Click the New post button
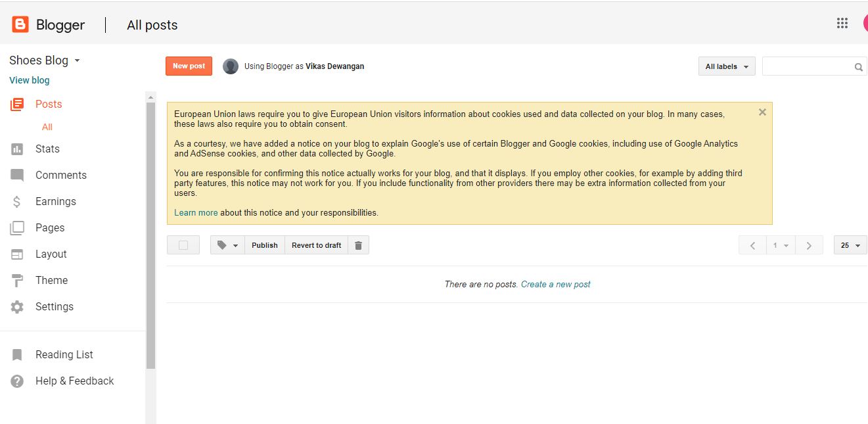The width and height of the screenshot is (868, 424). 189,66
